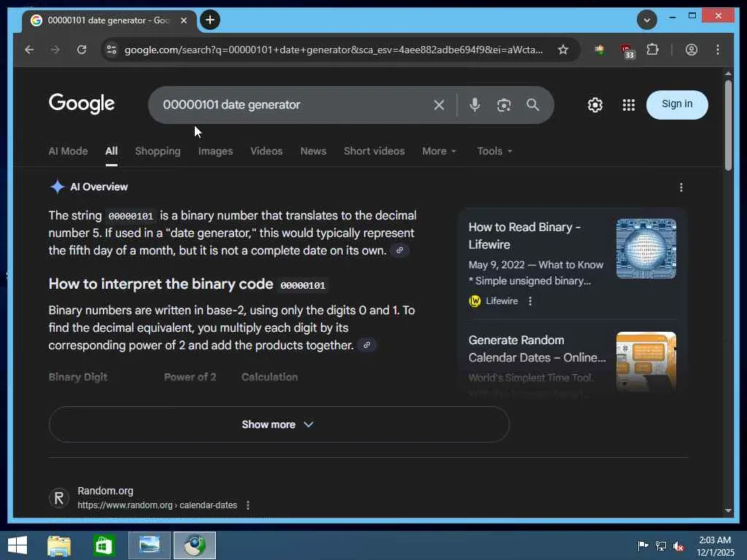
Task: Open the network tray icon
Action: (x=661, y=546)
